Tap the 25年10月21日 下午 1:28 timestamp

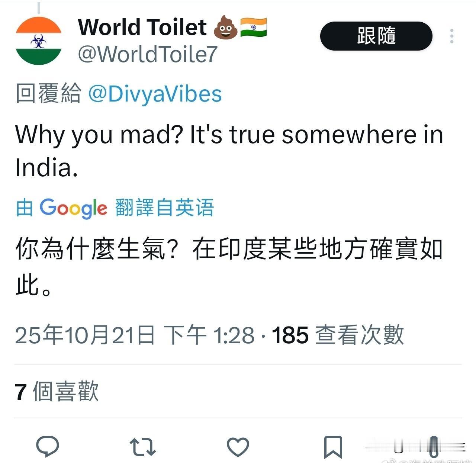tap(135, 335)
